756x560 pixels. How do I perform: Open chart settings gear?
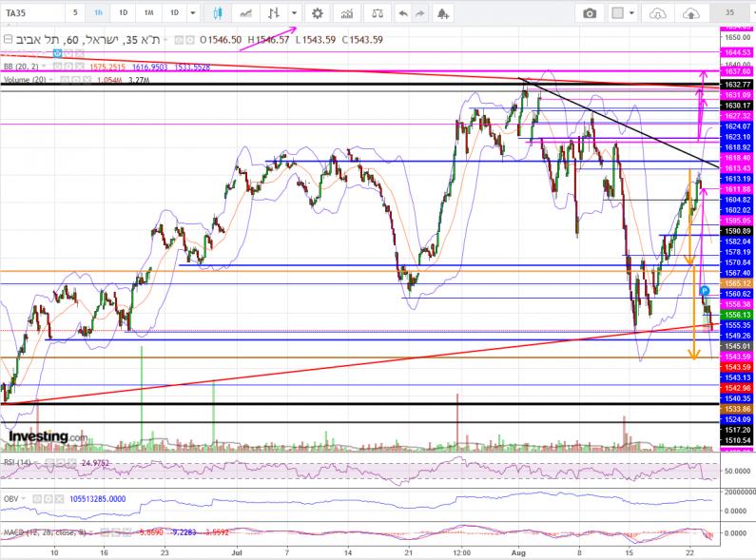[x=317, y=13]
